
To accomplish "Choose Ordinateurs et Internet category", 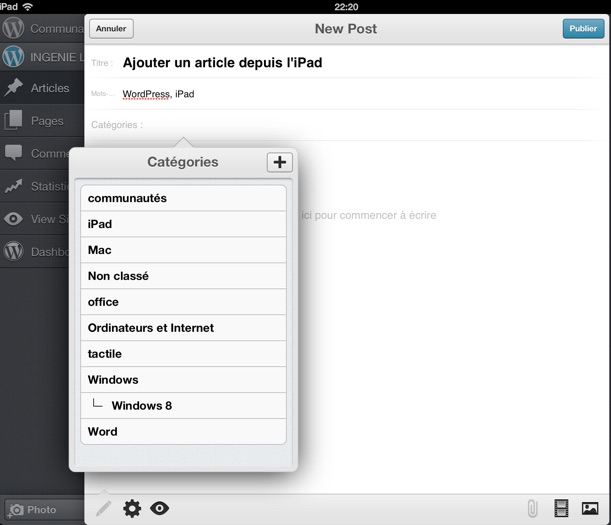I will point(183,328).
